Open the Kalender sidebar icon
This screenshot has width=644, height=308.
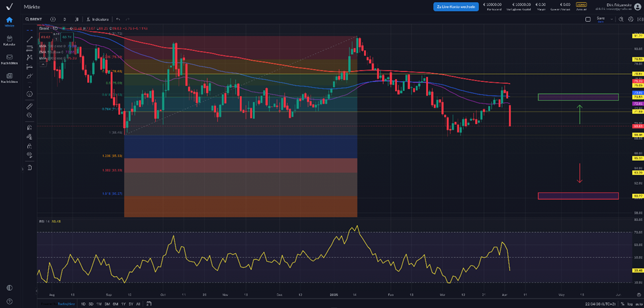(9, 39)
